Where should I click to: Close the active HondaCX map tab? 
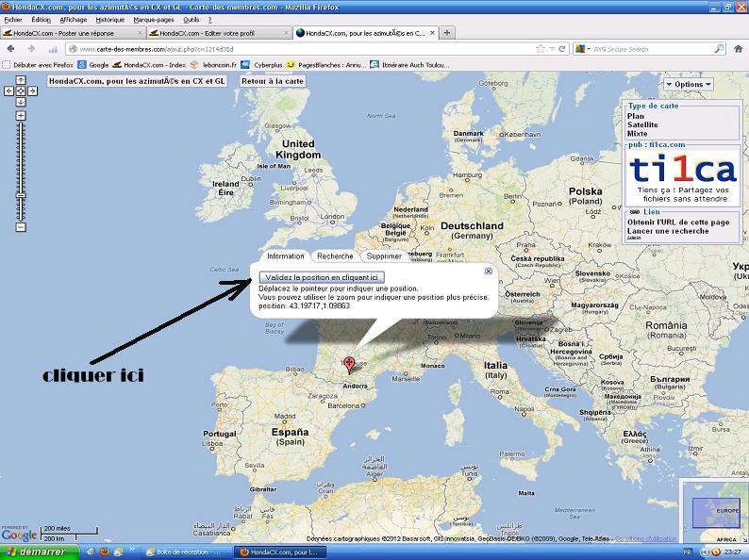point(432,33)
